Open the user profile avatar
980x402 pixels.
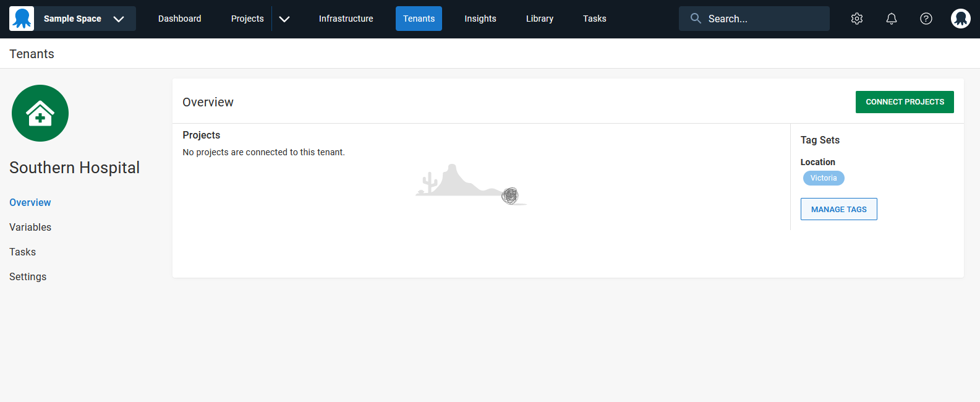click(x=960, y=19)
